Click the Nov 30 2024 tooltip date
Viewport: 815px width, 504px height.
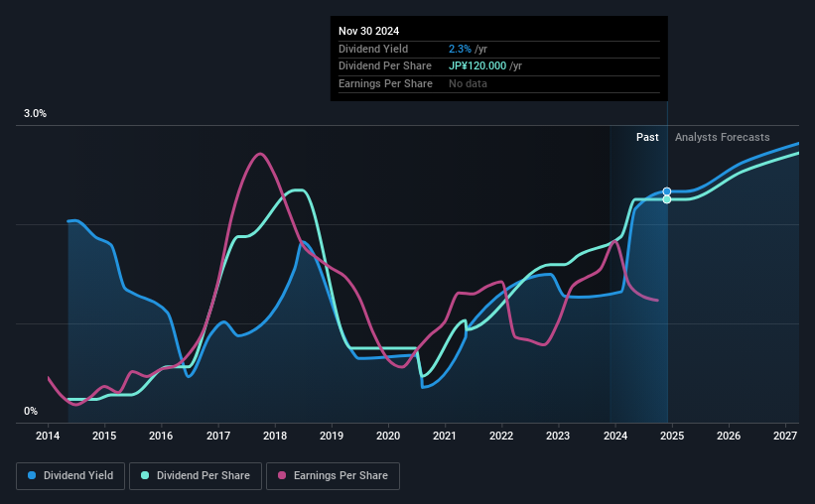tap(369, 31)
